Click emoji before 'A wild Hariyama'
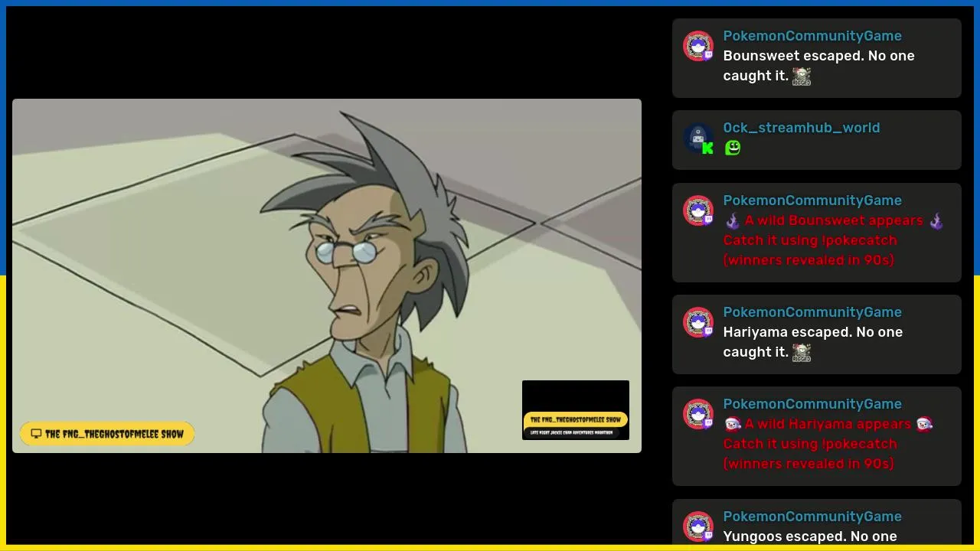The width and height of the screenshot is (980, 551). [733, 424]
